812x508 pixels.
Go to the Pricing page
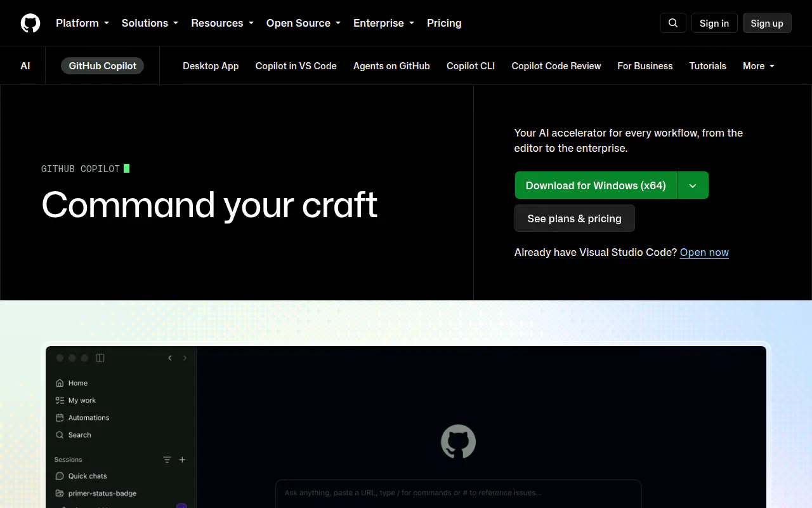coord(444,23)
